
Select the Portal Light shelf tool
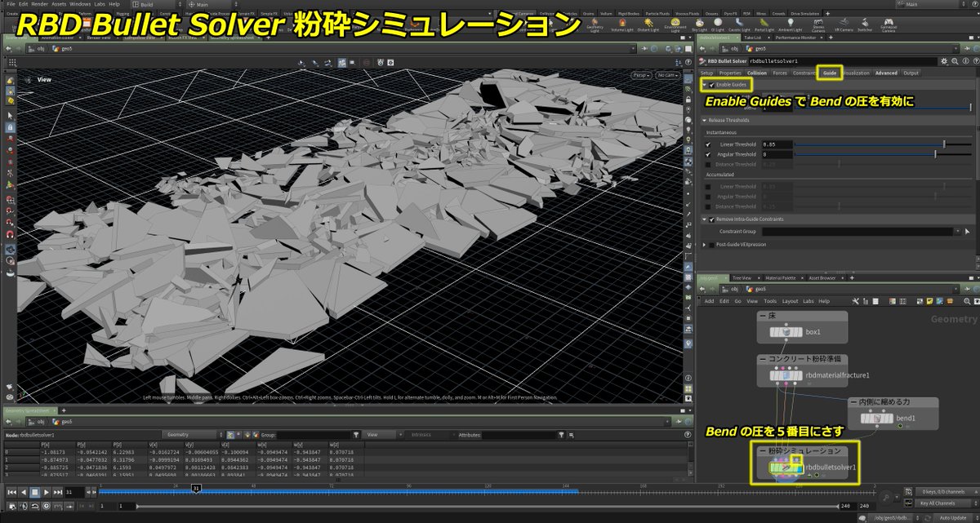tap(764, 25)
